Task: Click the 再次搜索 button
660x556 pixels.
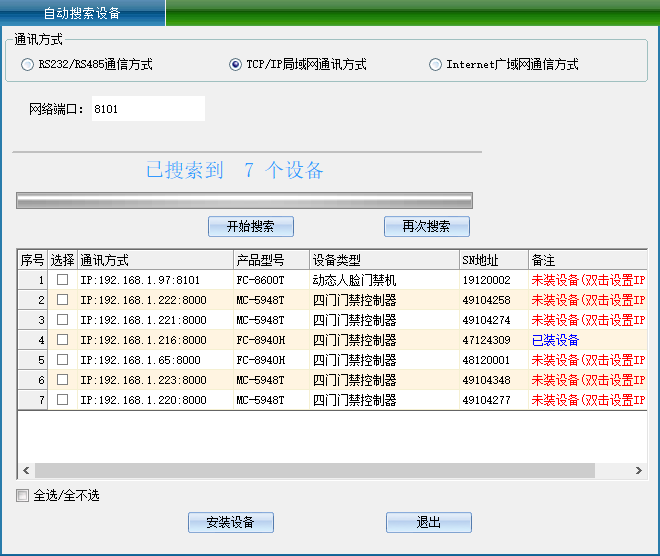Action: point(426,226)
